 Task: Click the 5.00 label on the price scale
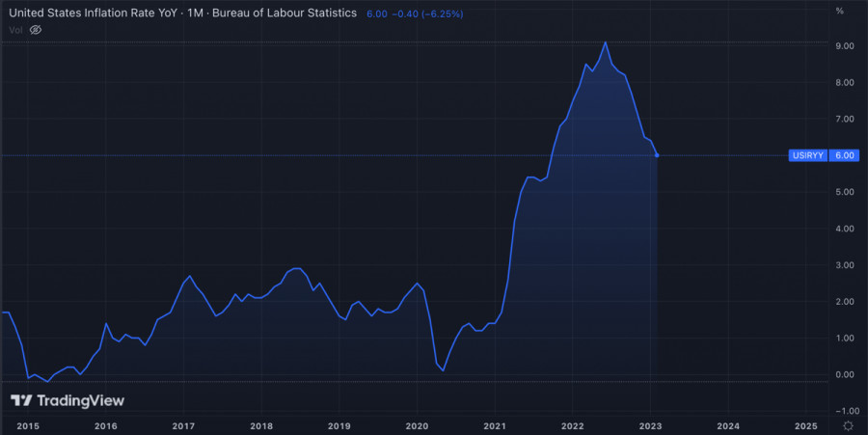[845, 192]
